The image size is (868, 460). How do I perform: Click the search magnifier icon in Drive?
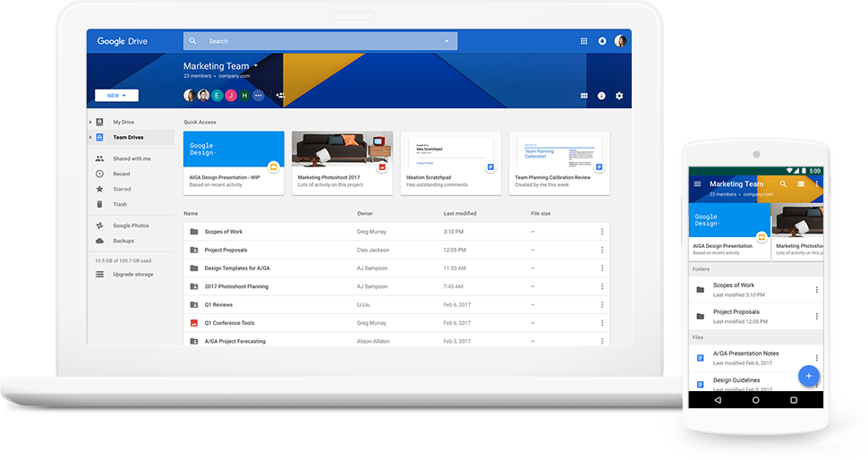192,41
